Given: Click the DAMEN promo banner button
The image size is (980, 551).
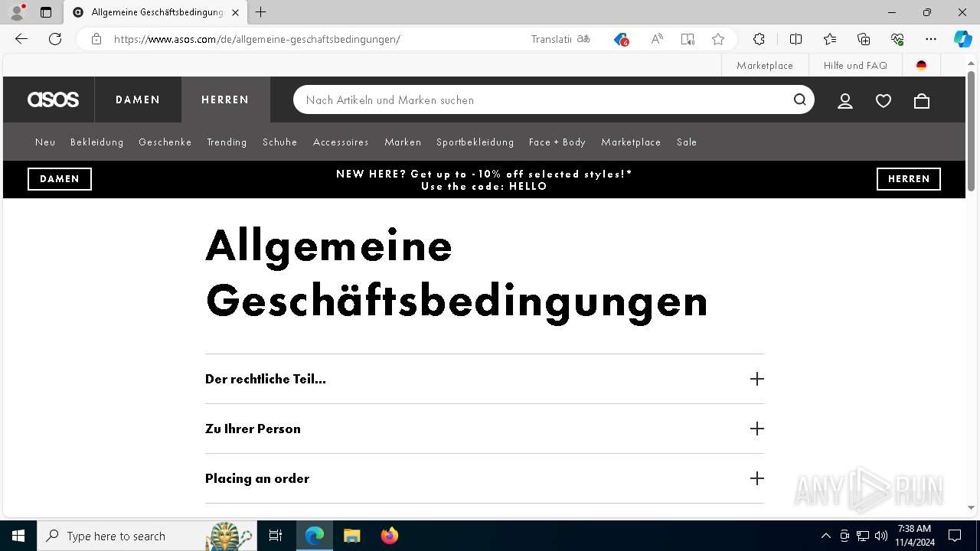Looking at the screenshot, I should click(60, 179).
